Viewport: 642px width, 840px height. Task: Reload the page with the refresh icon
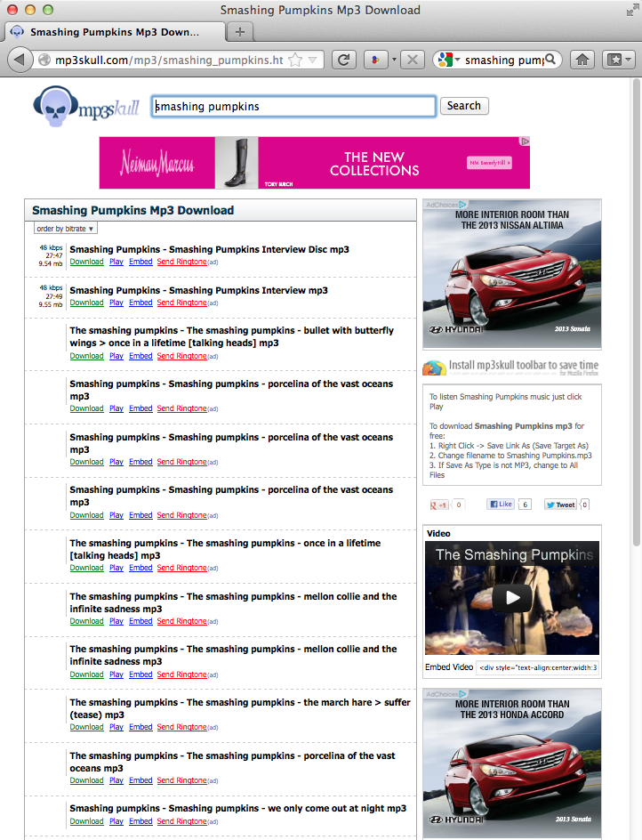pyautogui.click(x=344, y=60)
